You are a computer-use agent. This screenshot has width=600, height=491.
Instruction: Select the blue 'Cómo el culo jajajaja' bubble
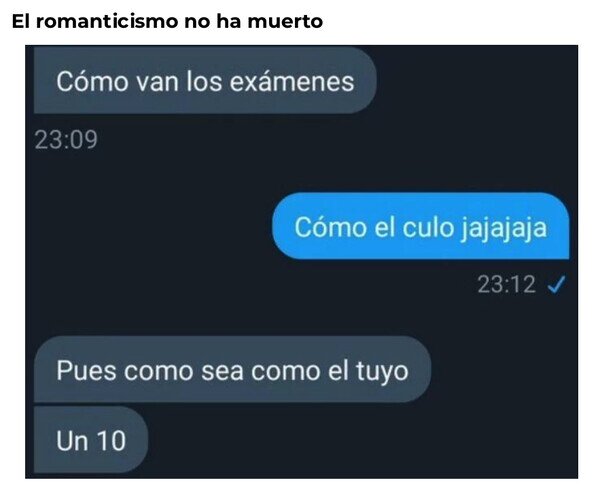coord(421,226)
